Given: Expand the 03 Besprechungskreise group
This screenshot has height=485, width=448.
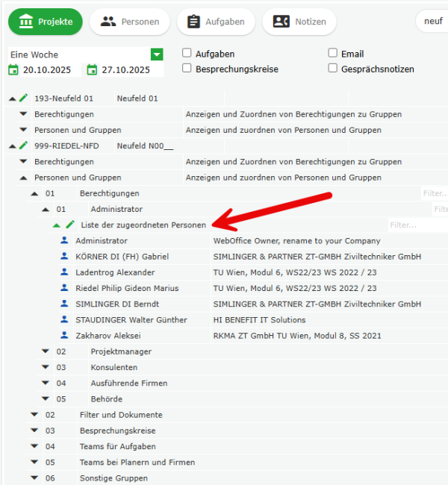Looking at the screenshot, I should (34, 431).
